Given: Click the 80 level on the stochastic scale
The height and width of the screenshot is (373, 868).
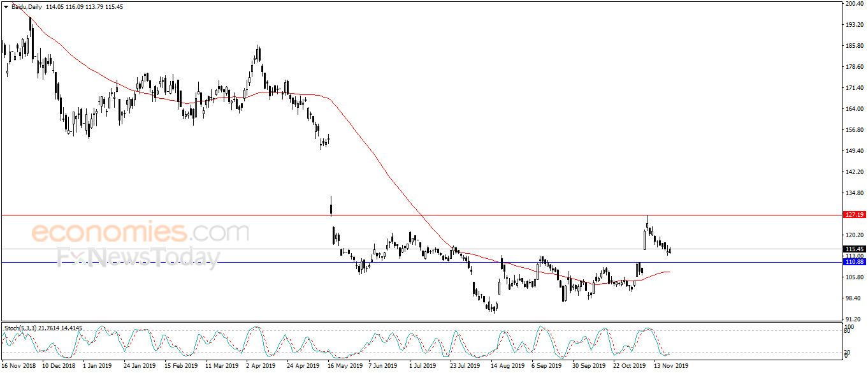Looking at the screenshot, I should tap(848, 330).
